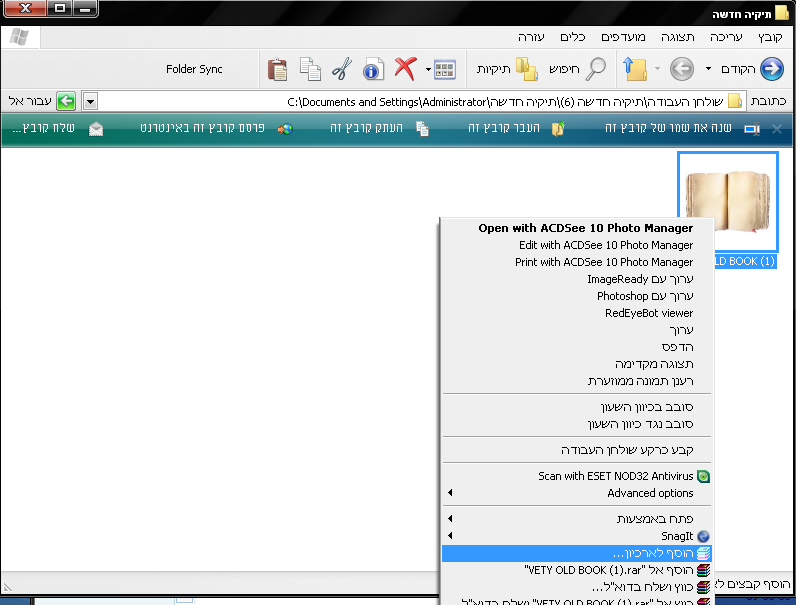Click the folder icon in the address bar
This screenshot has width=796, height=605.
click(735, 101)
